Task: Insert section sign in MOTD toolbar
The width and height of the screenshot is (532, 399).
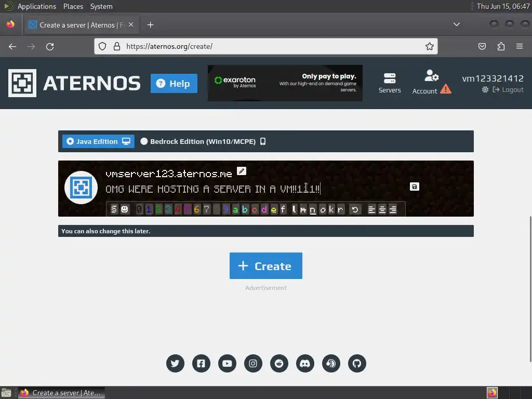Action: pos(114,209)
